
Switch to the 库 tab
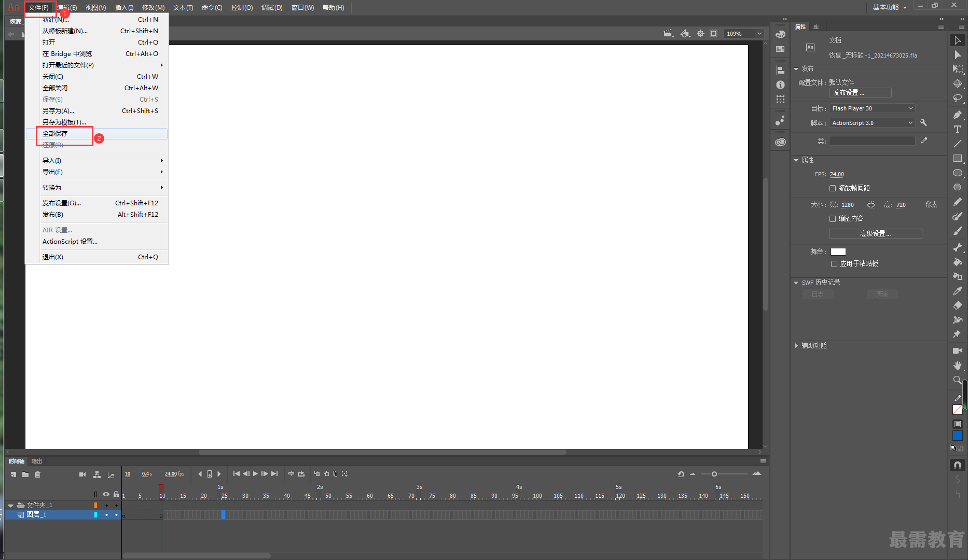816,26
